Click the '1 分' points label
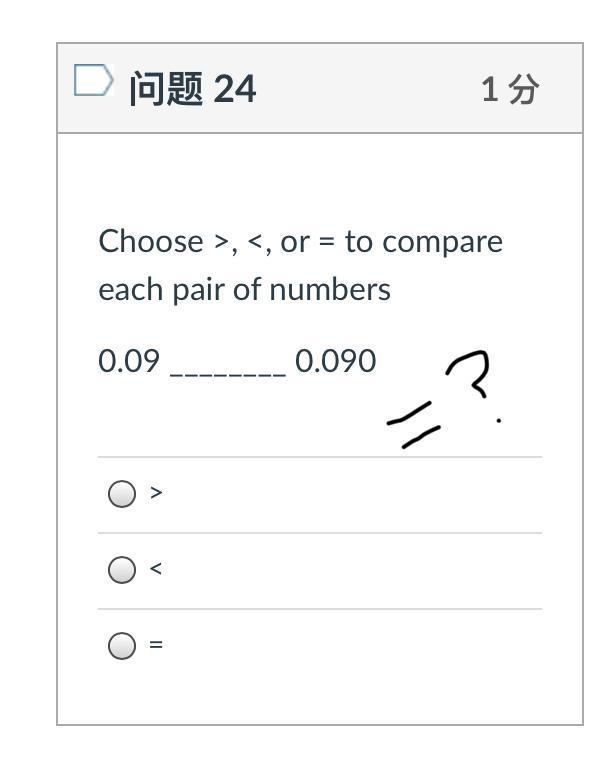 tap(510, 90)
